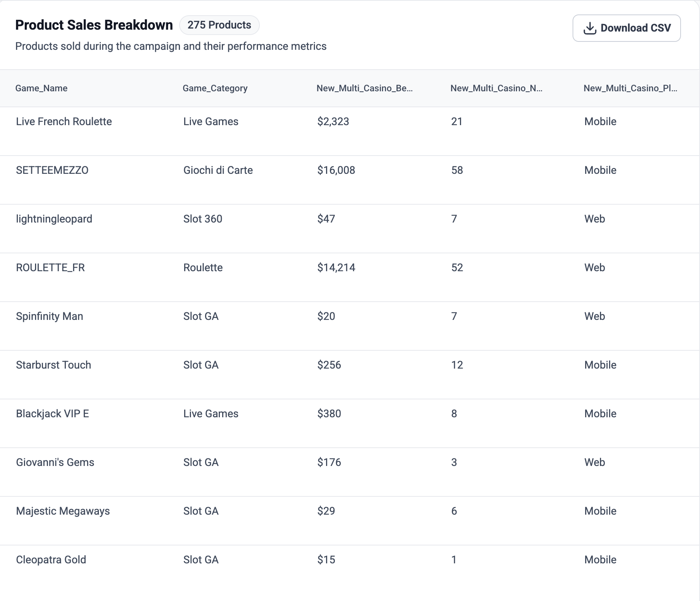This screenshot has height=601, width=700.
Task: Select the Live French Roulette cell
Action: 64,122
